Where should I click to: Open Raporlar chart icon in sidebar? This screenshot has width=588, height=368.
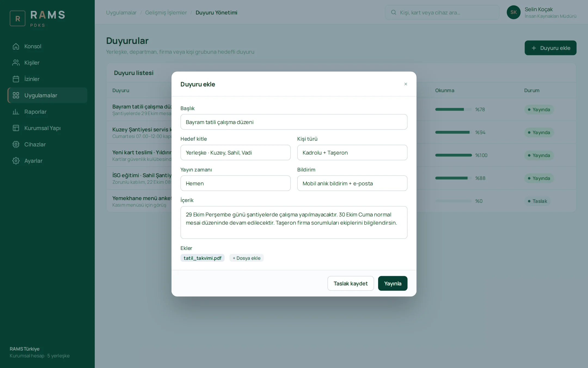[16, 112]
